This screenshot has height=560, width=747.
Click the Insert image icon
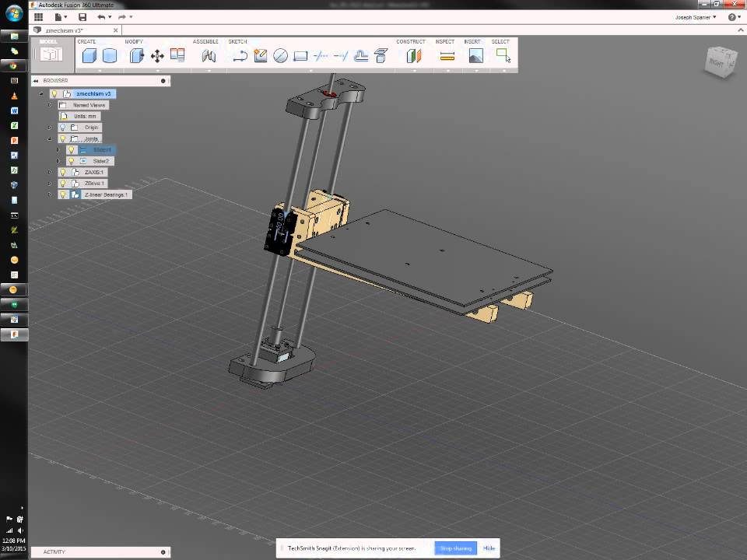coord(475,56)
